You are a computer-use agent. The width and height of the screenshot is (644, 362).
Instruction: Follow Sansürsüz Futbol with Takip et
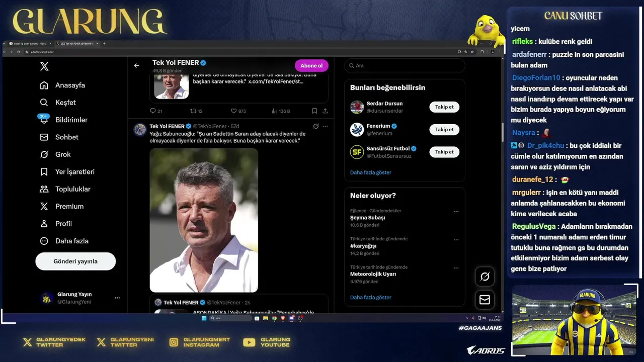click(444, 152)
